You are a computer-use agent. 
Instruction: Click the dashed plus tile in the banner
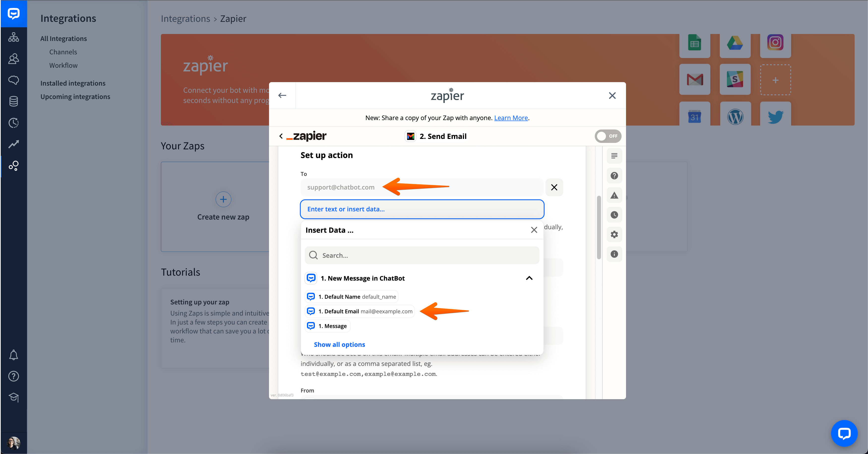coord(775,80)
